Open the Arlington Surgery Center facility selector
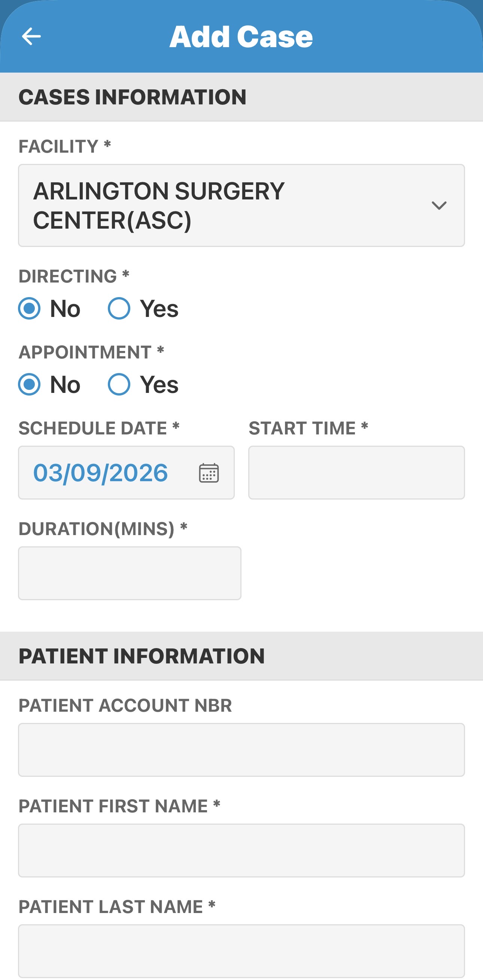483x980 pixels. point(228,205)
